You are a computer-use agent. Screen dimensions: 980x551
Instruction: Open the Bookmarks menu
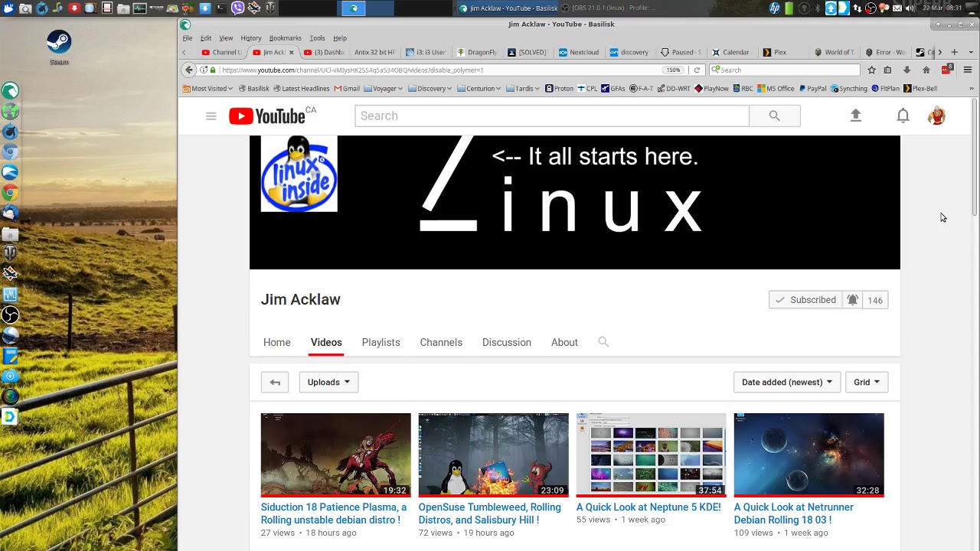coord(285,37)
